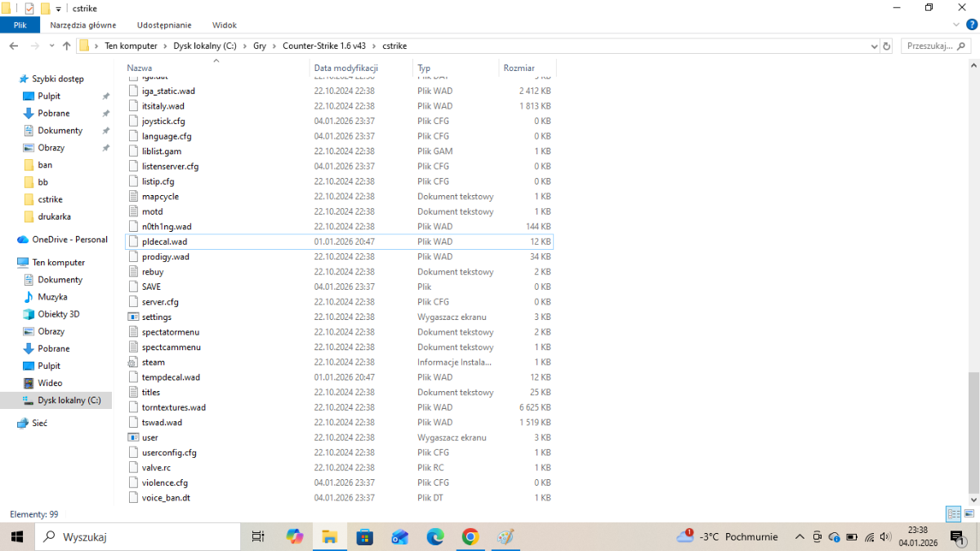Open the Udostępnianie ribbon tab

[x=164, y=25]
